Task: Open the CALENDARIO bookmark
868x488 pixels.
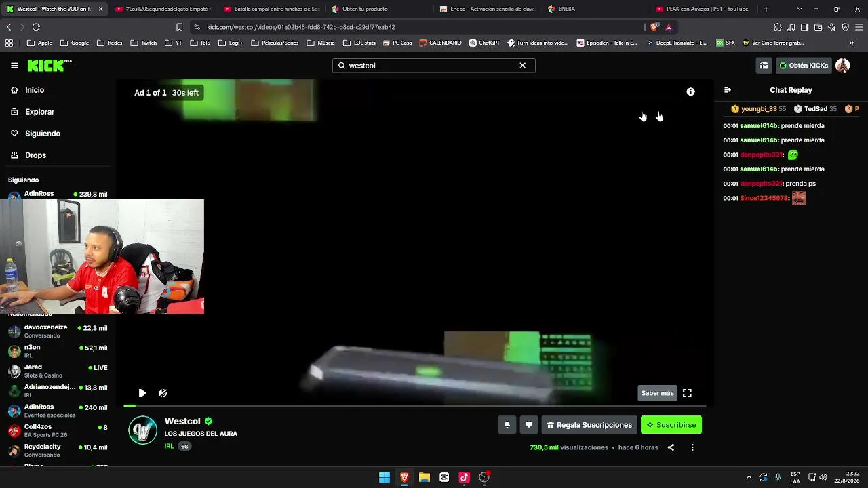Action: tap(440, 43)
